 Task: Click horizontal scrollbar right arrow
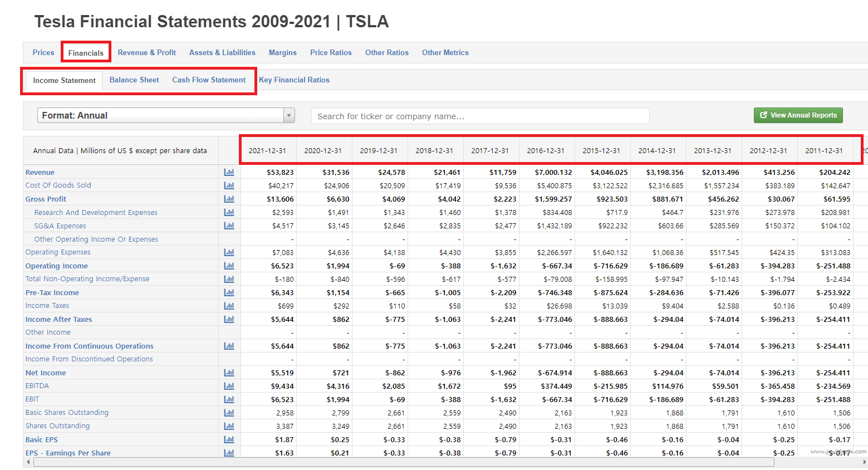[x=864, y=462]
